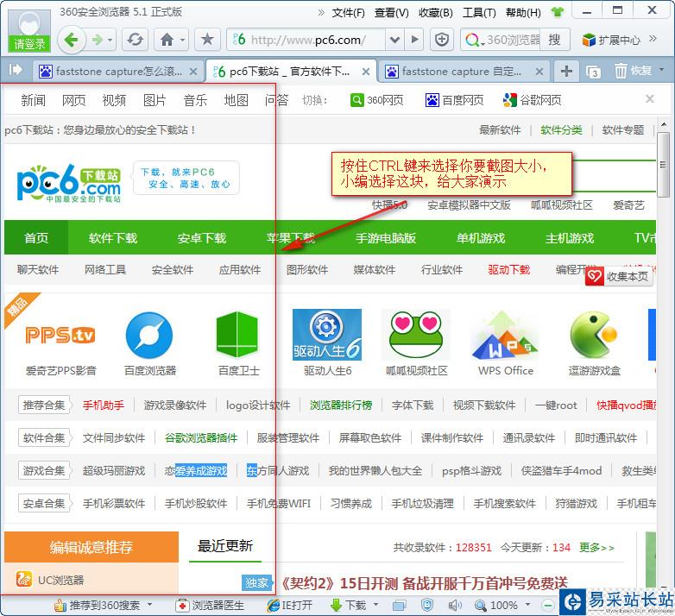This screenshot has width=675, height=616.
Task: Switch to 百度网页 search
Action: click(x=454, y=100)
